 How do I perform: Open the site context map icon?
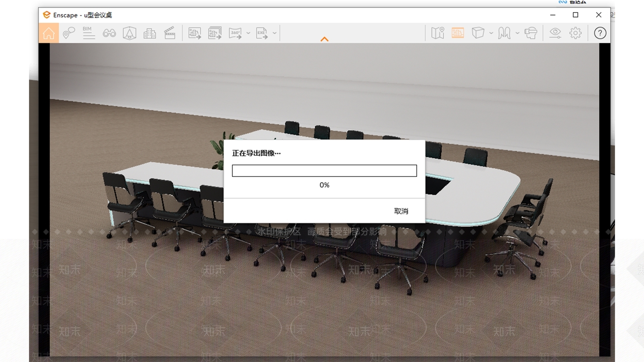438,33
